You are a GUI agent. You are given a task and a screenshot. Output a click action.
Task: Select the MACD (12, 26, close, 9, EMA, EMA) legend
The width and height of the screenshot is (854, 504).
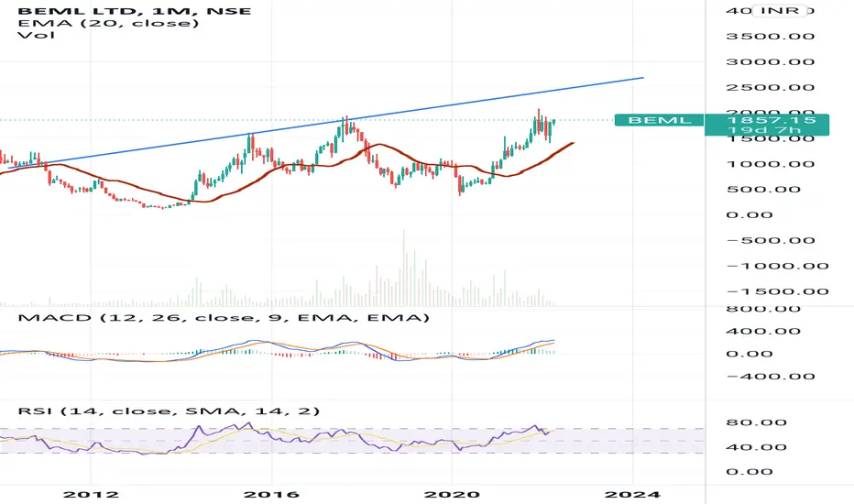point(224,317)
